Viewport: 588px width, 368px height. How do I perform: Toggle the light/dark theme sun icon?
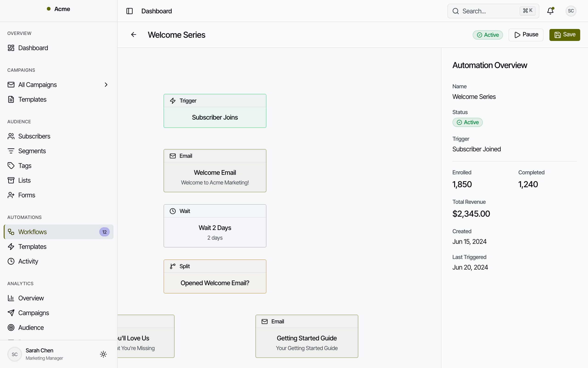coord(103,354)
